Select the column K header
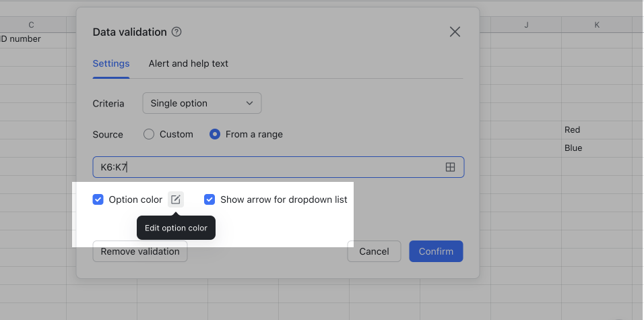The image size is (644, 320). click(x=596, y=25)
